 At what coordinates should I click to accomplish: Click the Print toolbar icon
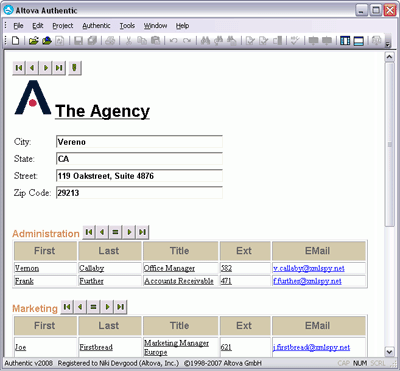[x=110, y=41]
